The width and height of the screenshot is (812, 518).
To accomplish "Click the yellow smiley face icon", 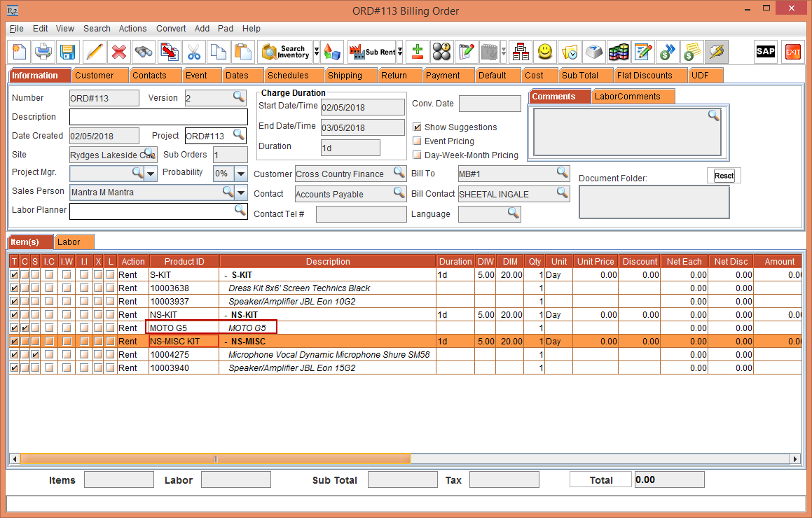I will pos(544,52).
